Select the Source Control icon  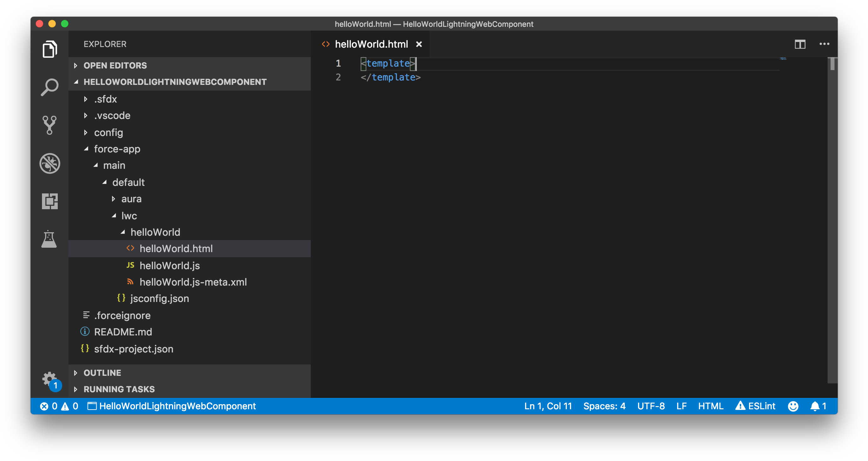[x=50, y=125]
